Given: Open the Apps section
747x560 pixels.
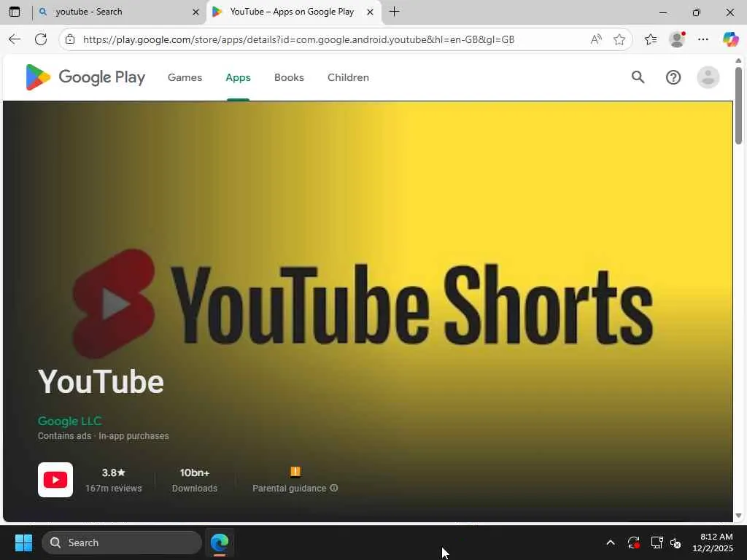Looking at the screenshot, I should click(239, 77).
